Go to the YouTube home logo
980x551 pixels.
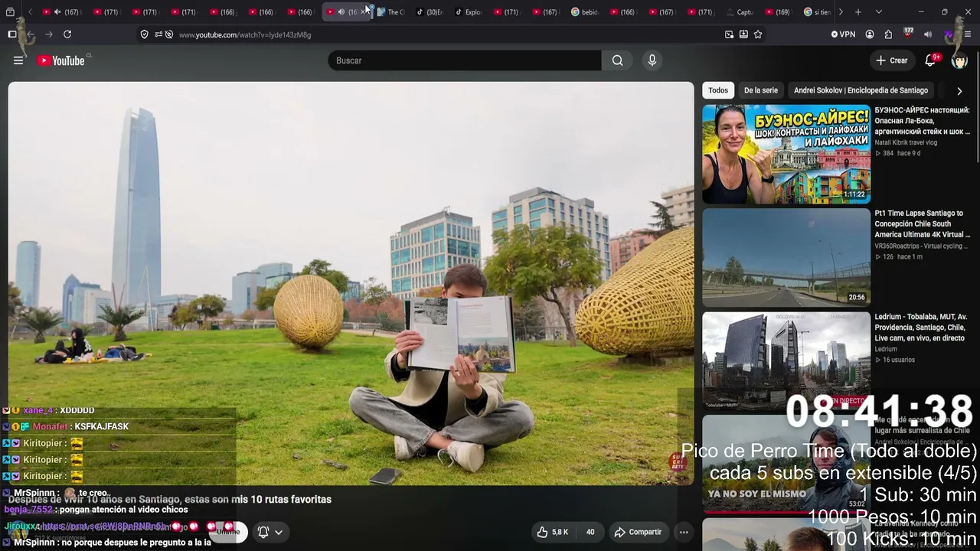click(x=61, y=60)
